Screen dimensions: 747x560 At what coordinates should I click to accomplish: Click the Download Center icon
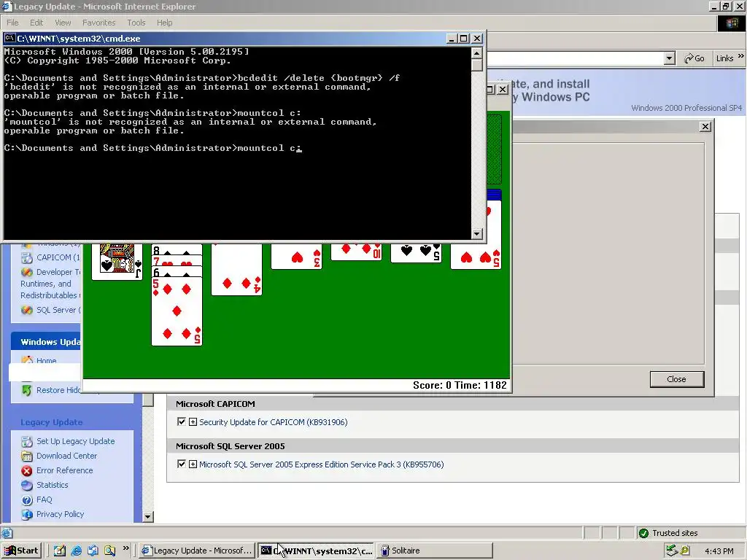(x=27, y=456)
